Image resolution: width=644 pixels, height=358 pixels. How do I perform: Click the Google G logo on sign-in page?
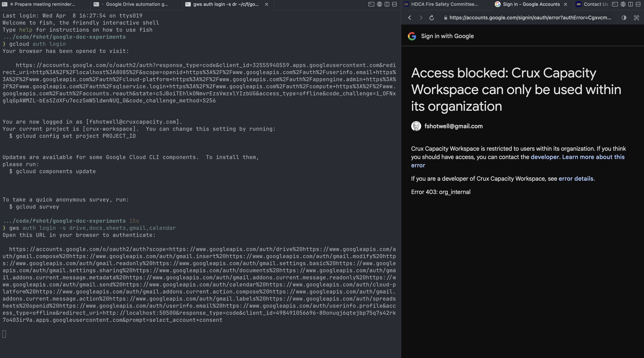click(412, 36)
